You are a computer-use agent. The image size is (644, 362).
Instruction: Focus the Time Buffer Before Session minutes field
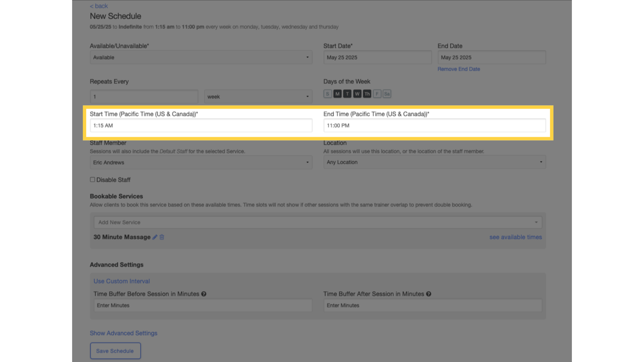tap(203, 305)
